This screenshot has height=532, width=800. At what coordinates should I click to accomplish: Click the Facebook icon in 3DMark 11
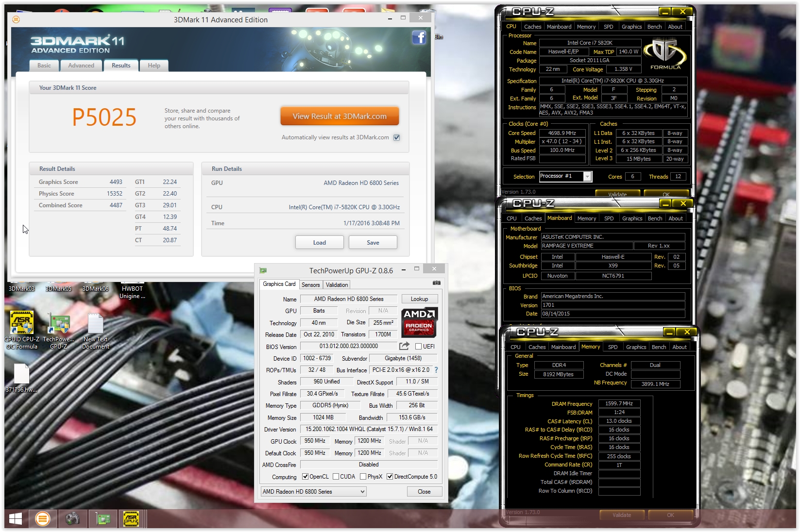tap(419, 37)
